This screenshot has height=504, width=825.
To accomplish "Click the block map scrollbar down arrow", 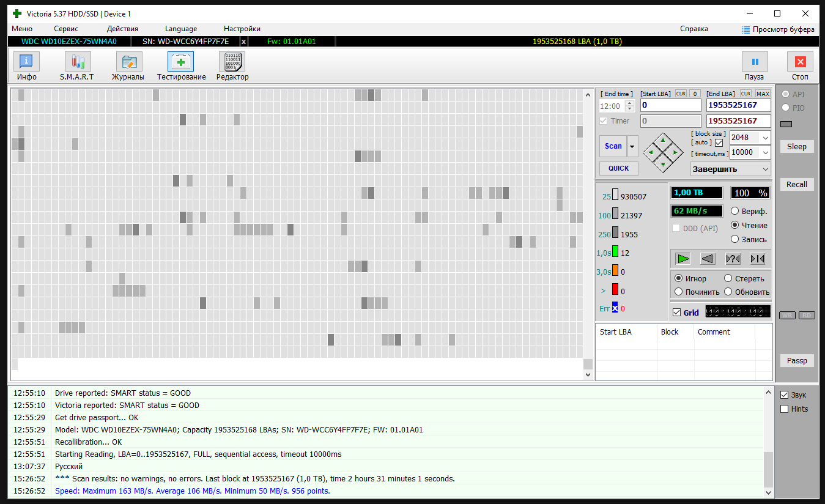I will click(588, 374).
